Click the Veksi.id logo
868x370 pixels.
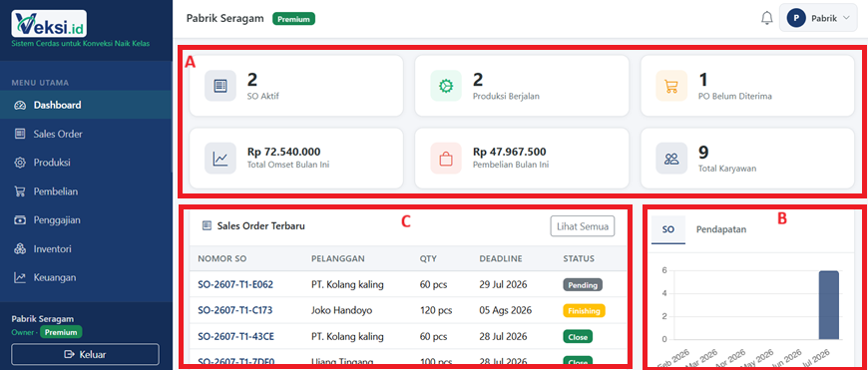[x=49, y=24]
